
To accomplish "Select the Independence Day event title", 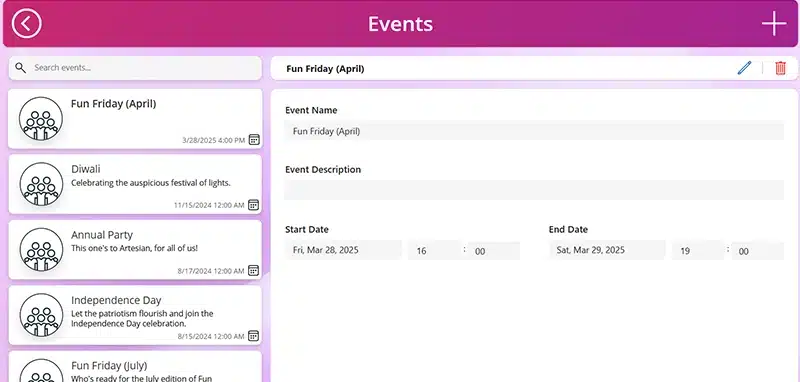I will pos(116,300).
